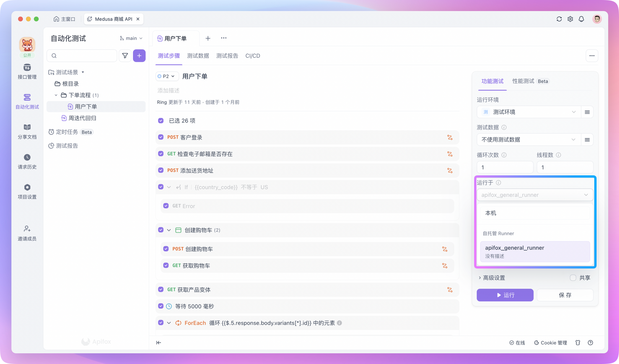Viewport: 619px width, 364px height.
Task: Click sync icon on 客户登录 step
Action: 450,137
